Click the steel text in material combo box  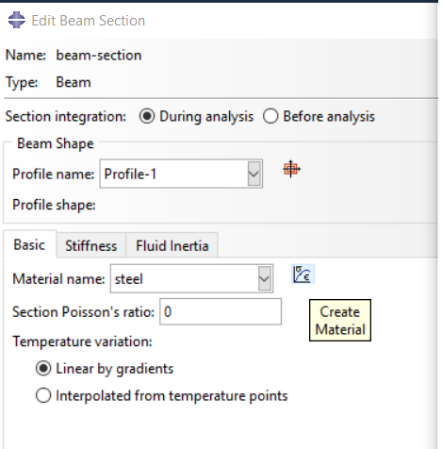129,279
